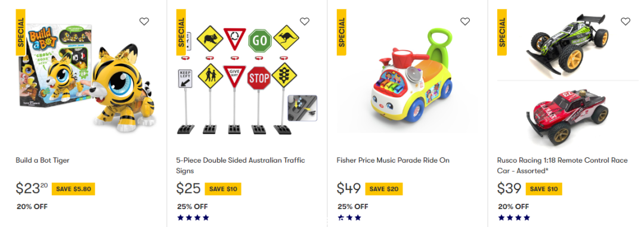View star rating of Rusco Racing car

tap(514, 217)
